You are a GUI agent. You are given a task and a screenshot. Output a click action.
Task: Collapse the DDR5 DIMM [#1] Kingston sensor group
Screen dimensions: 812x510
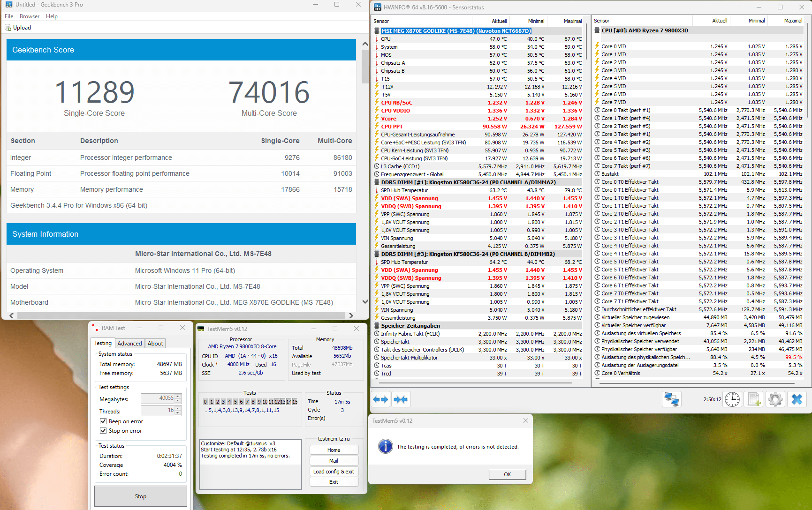tap(377, 182)
